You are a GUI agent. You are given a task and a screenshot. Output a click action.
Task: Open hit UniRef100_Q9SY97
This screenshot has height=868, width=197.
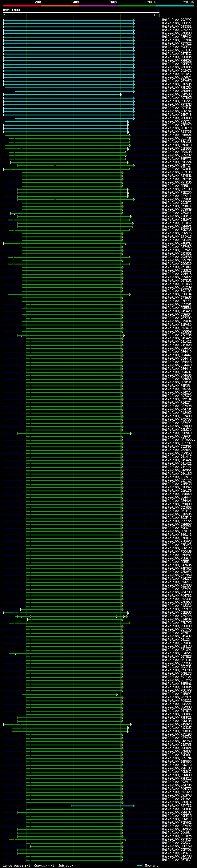(x=176, y=20)
